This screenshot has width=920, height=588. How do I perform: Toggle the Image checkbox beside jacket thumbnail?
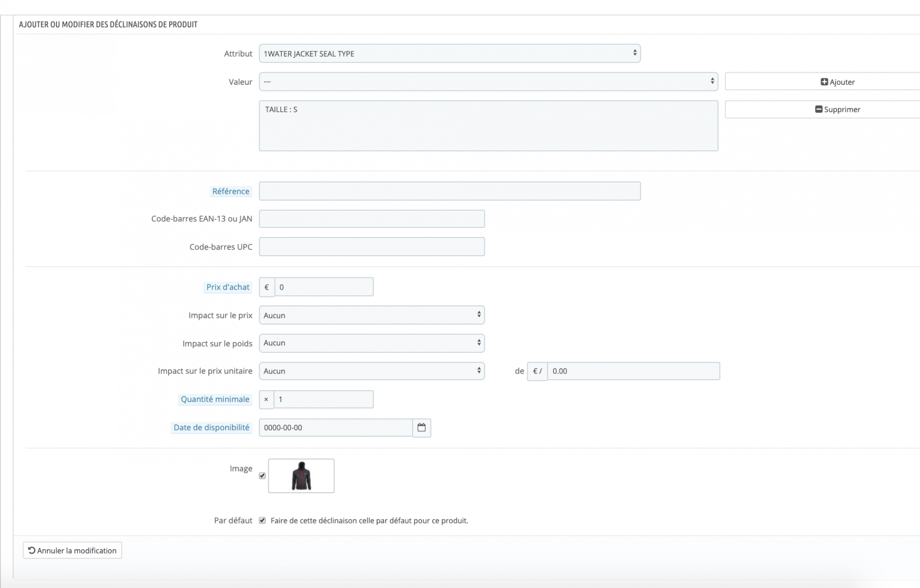(x=262, y=475)
